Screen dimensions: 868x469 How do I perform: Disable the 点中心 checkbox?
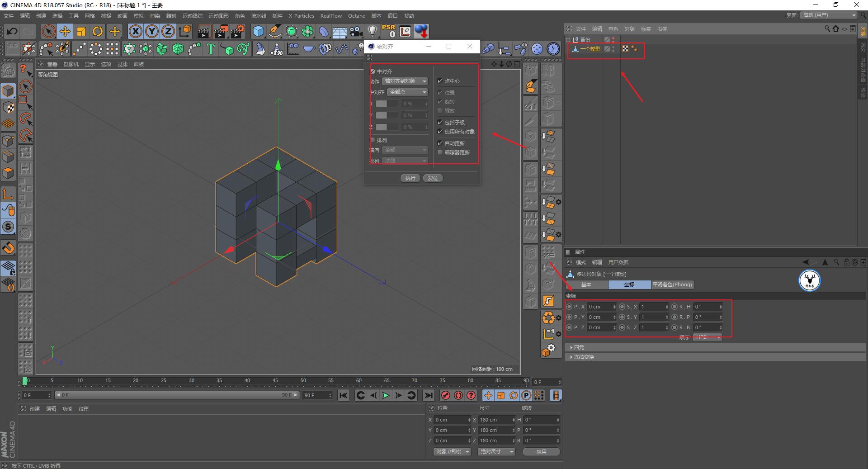[440, 81]
